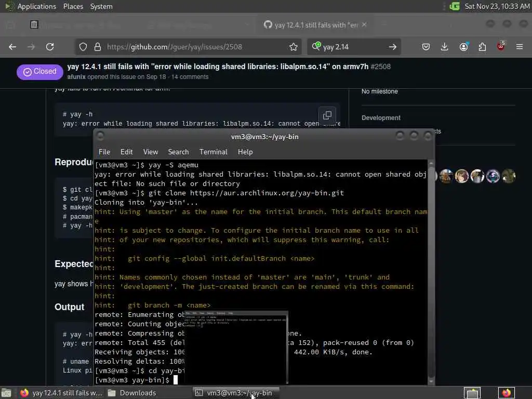Click the last participant avatar in sidebar
The height and width of the screenshot is (399, 532).
509,176
